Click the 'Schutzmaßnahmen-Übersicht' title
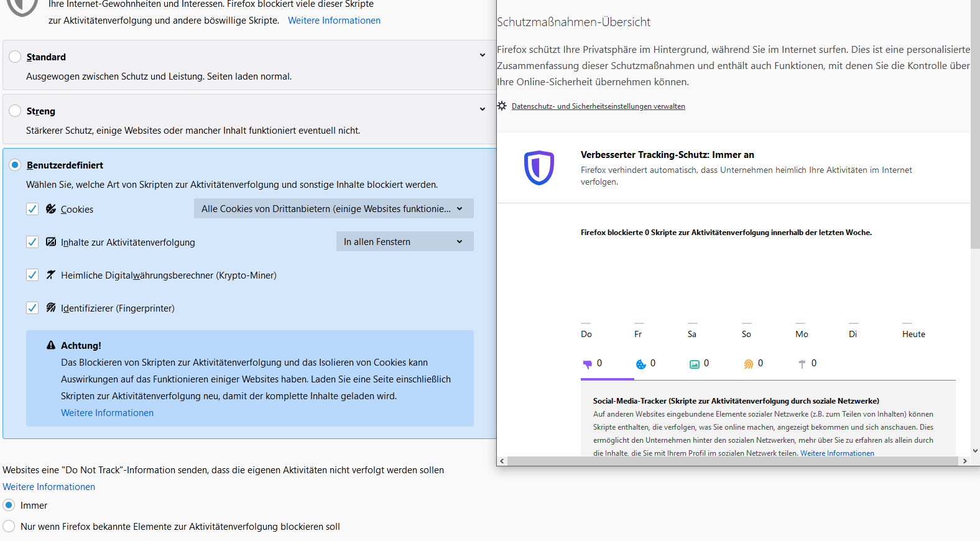This screenshot has height=541, width=980. click(573, 22)
